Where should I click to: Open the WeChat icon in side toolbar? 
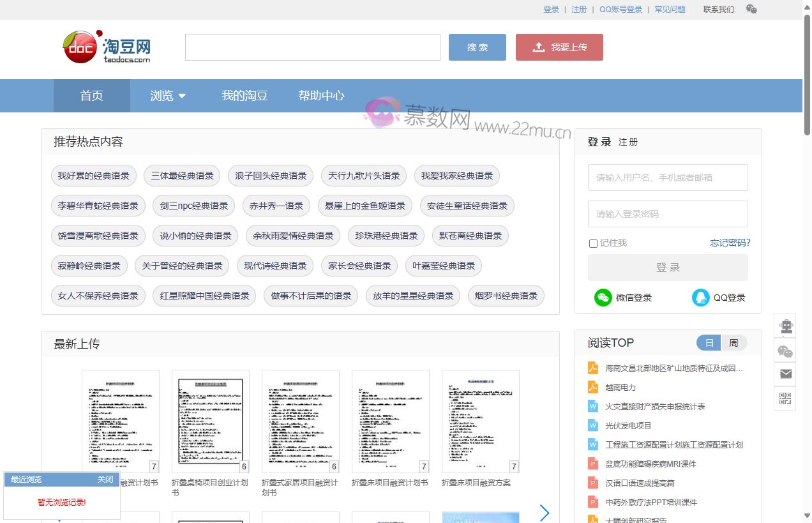[x=786, y=351]
